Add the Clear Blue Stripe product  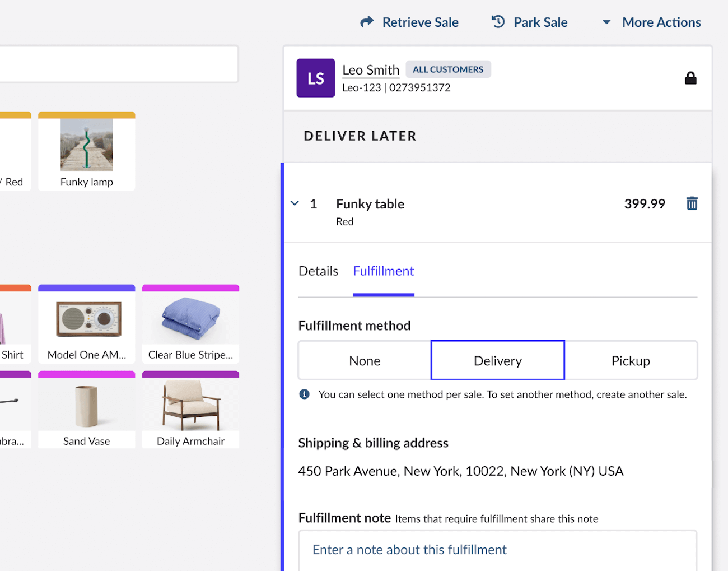(191, 324)
